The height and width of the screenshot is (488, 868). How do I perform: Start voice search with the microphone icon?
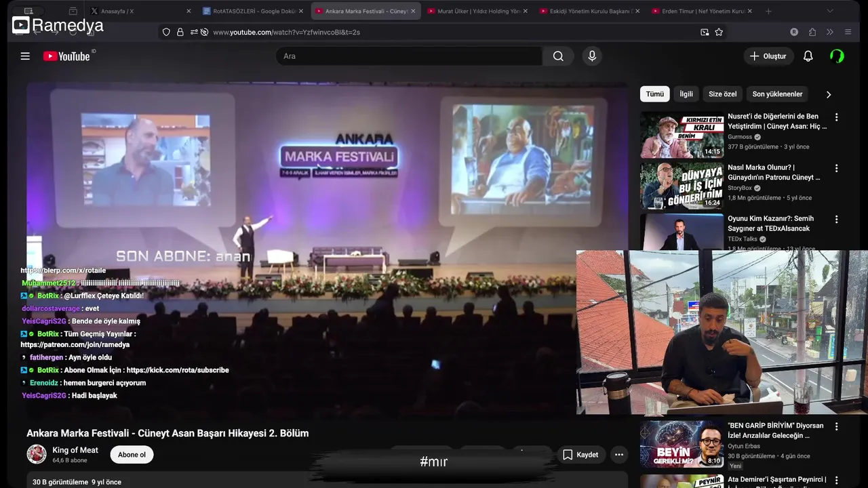[x=592, y=56]
